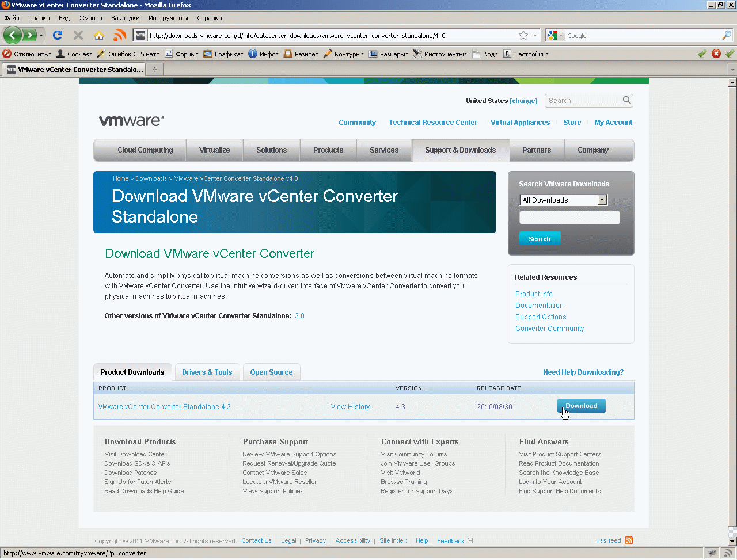The height and width of the screenshot is (560, 737).
Task: Open the My Account link
Action: [x=613, y=123]
